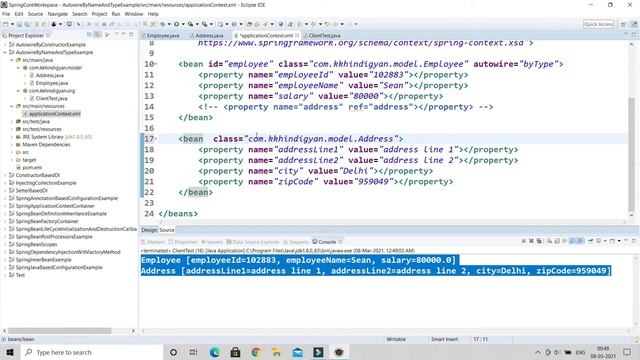Open the Data Source Explorer tab

coord(253,242)
